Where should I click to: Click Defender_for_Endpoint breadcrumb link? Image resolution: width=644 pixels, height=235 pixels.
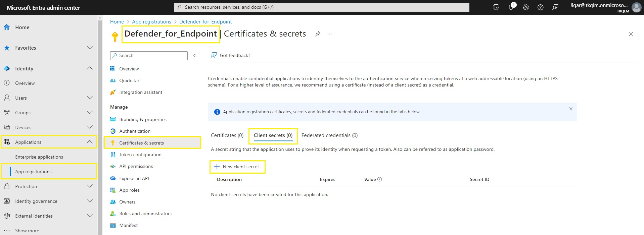pyautogui.click(x=205, y=22)
